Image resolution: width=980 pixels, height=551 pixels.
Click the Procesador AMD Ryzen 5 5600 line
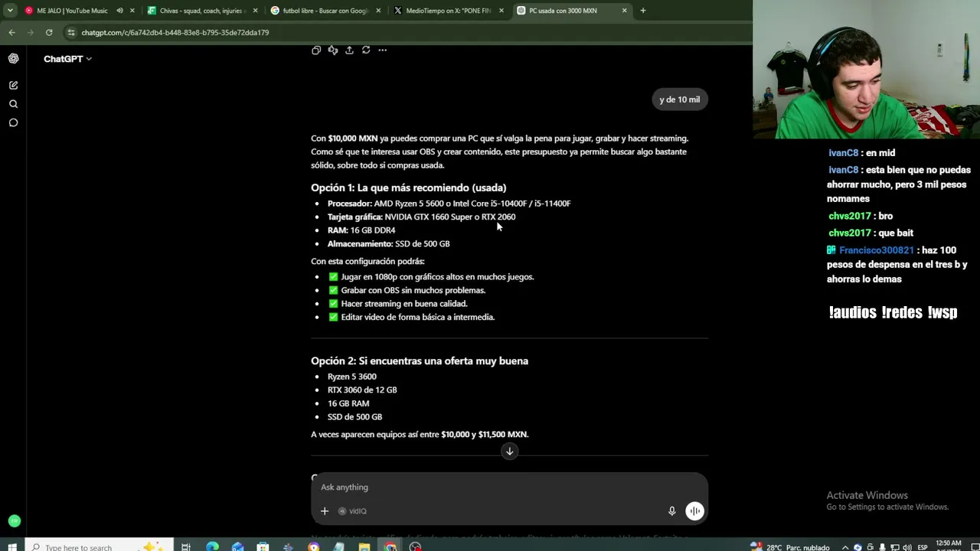click(x=449, y=204)
